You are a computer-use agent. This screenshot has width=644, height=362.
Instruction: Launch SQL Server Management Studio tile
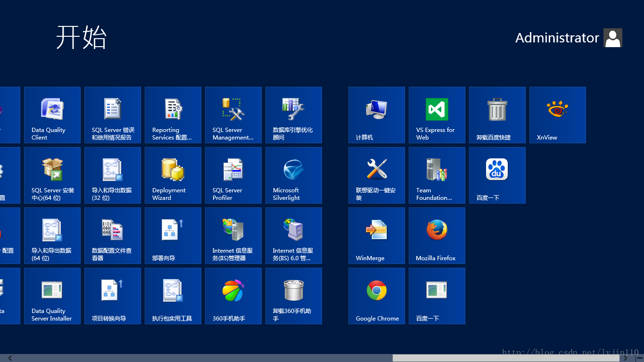(x=233, y=115)
